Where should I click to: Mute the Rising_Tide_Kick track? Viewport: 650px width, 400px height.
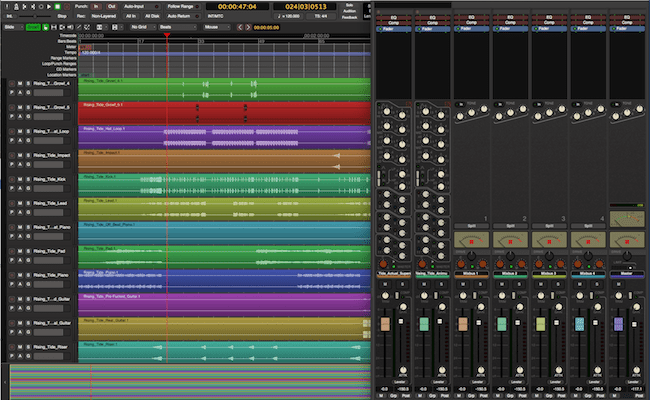pos(19,180)
